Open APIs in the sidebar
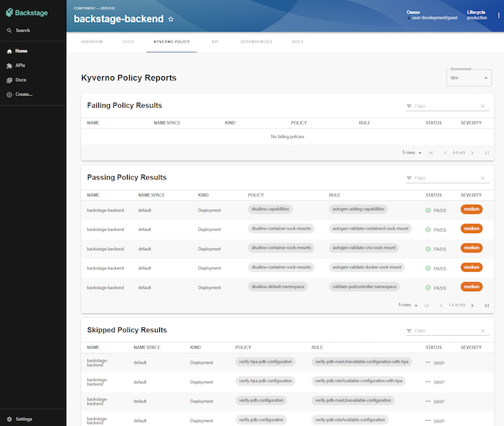This screenshot has width=504, height=426. (21, 65)
